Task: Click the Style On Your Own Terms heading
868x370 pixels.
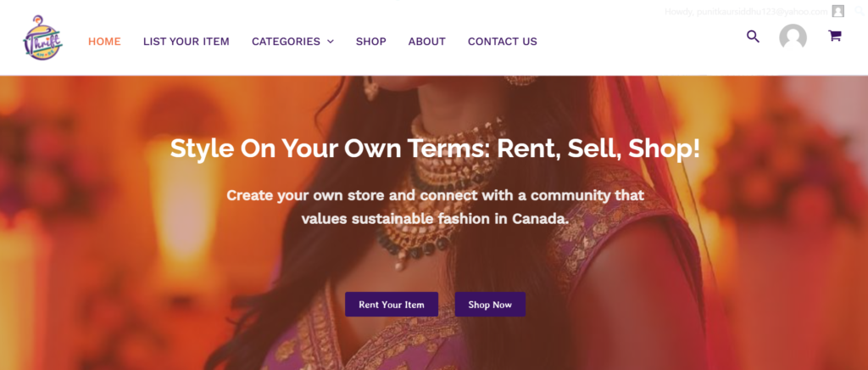Action: [x=435, y=149]
